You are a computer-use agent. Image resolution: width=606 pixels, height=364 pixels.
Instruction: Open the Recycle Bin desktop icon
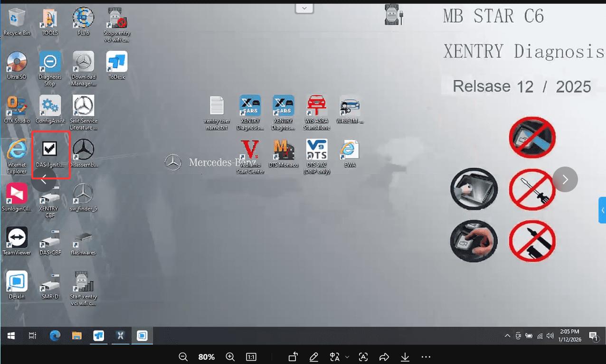coord(17,22)
